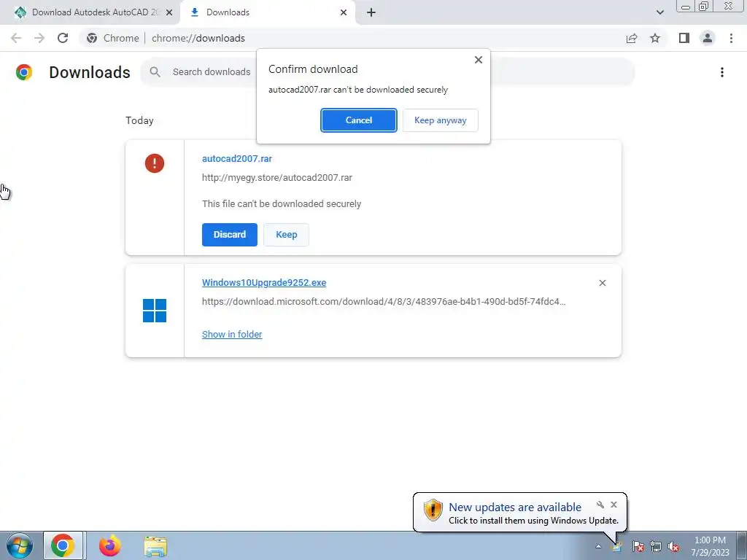The image size is (747, 560).
Task: Launch Firefox from the taskbar
Action: point(109,545)
